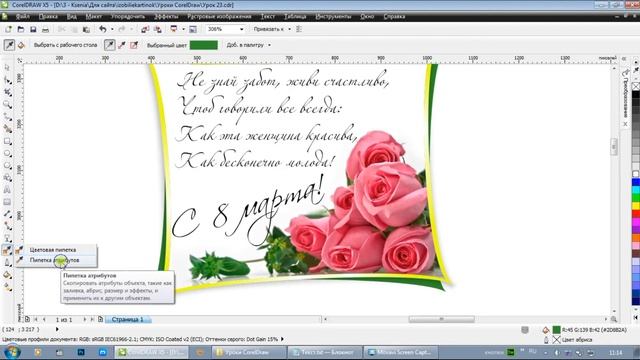Pick the yellow swatch in palette

coord(636,206)
